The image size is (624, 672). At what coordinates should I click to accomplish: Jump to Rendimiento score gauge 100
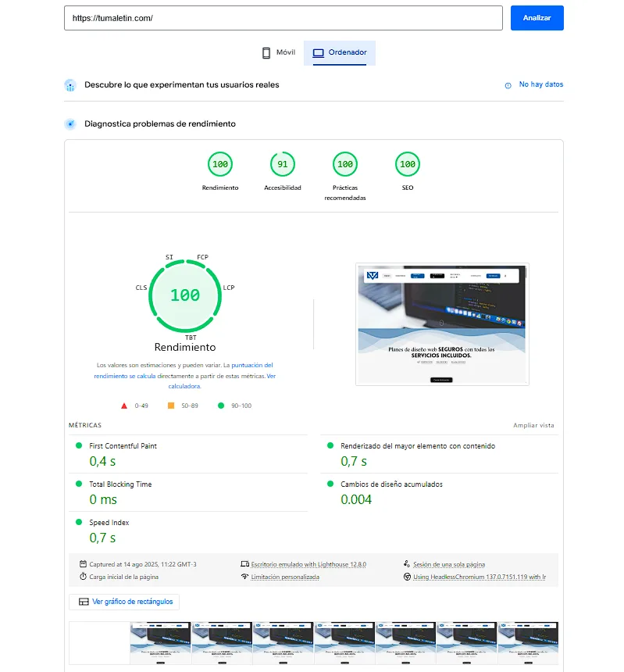pyautogui.click(x=220, y=164)
